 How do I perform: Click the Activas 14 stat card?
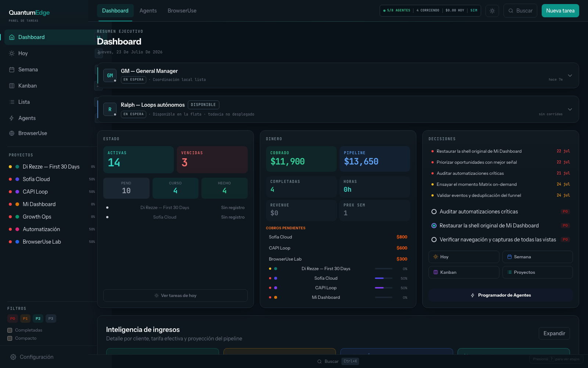(x=139, y=160)
